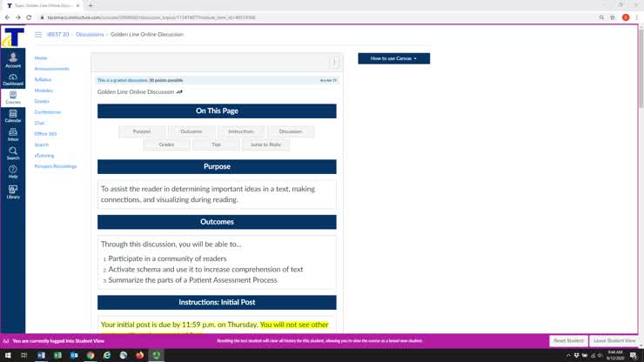This screenshot has height=362, width=644.
Task: Open a new browser tab
Action: tap(91, 5)
